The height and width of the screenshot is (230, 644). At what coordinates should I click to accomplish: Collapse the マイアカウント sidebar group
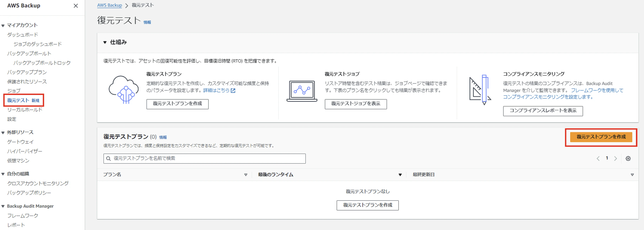click(3, 25)
